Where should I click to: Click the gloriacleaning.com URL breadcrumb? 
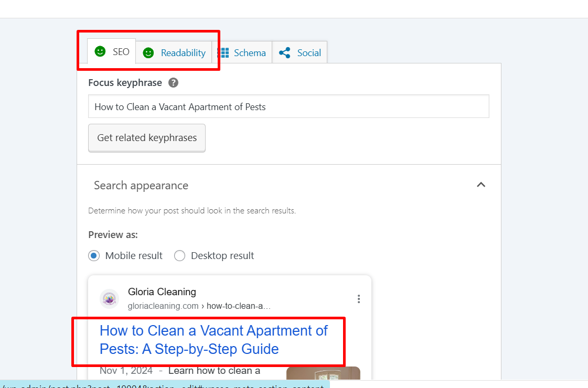pos(199,306)
